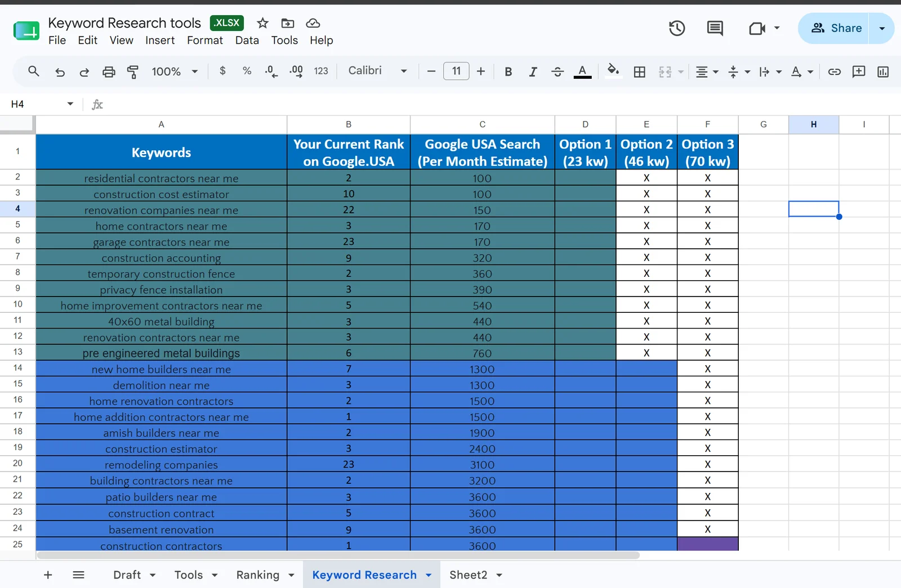Open the meeting options arrow
The image size is (901, 588).
click(777, 28)
